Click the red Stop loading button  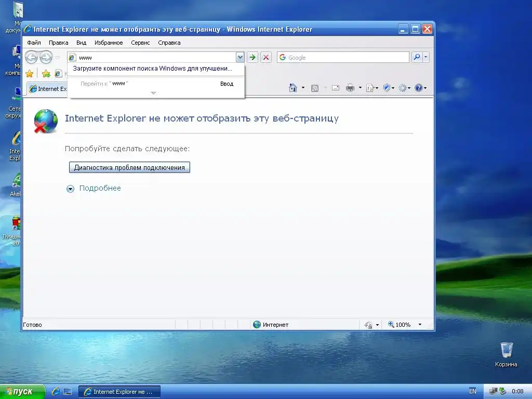pos(266,57)
